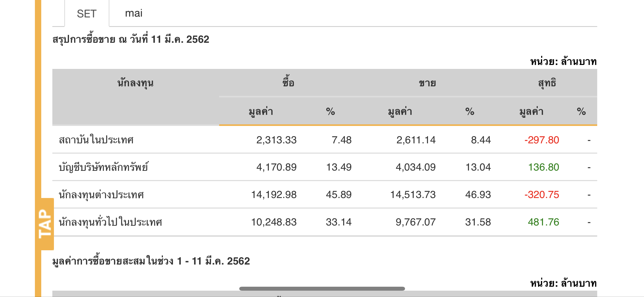The image size is (644, 297).
Task: Select the นักลงทุนต่างประเทศ row label
Action: tap(101, 195)
